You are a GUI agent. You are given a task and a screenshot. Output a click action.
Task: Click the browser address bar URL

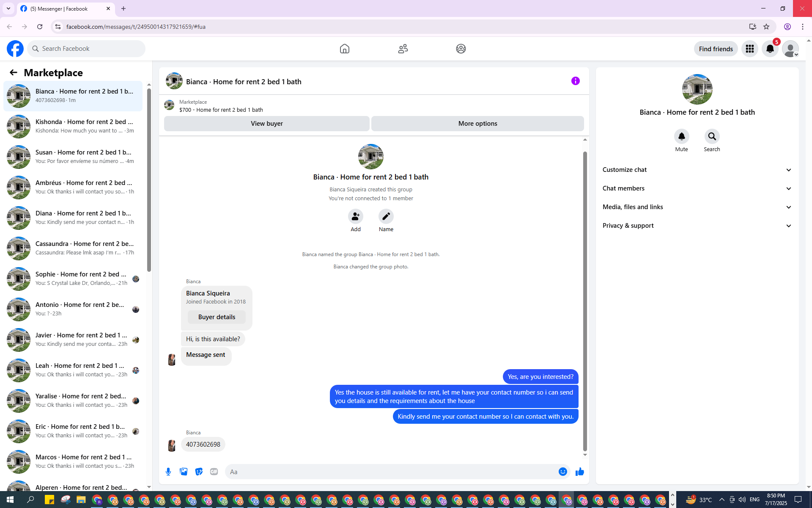coord(136,27)
